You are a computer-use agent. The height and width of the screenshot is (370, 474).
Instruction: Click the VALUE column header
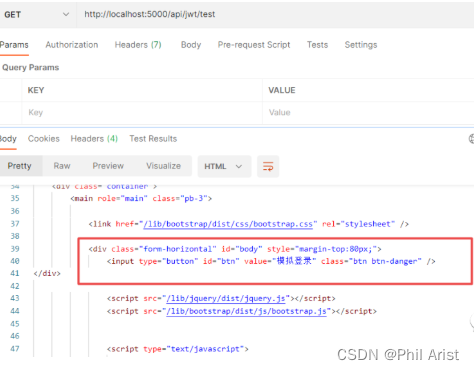pyautogui.click(x=282, y=90)
